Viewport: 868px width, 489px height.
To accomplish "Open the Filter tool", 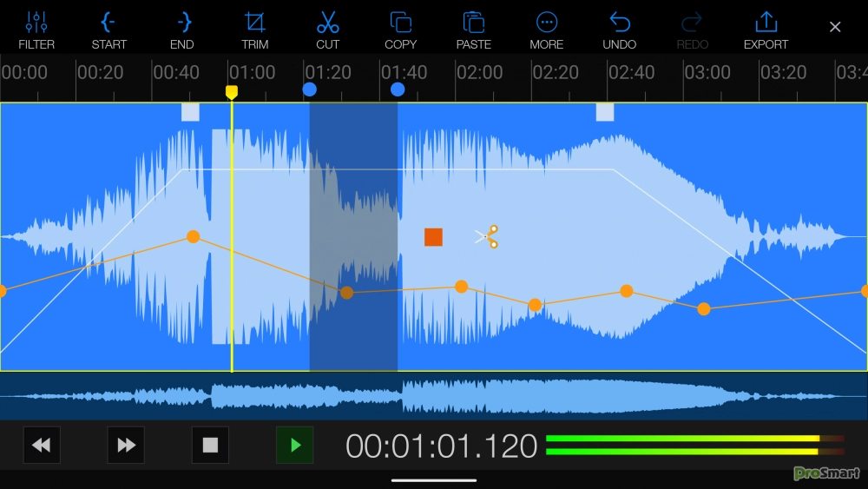I will tap(36, 30).
